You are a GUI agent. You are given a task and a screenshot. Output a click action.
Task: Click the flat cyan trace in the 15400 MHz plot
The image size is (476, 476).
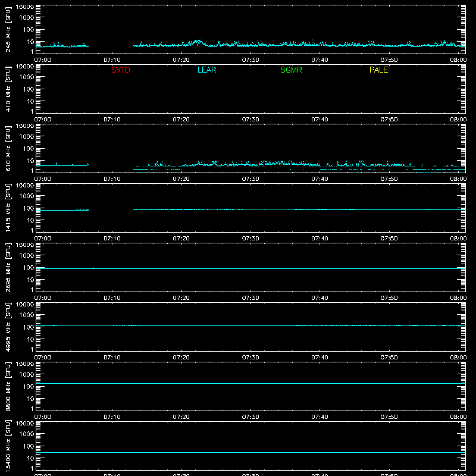coord(250,452)
